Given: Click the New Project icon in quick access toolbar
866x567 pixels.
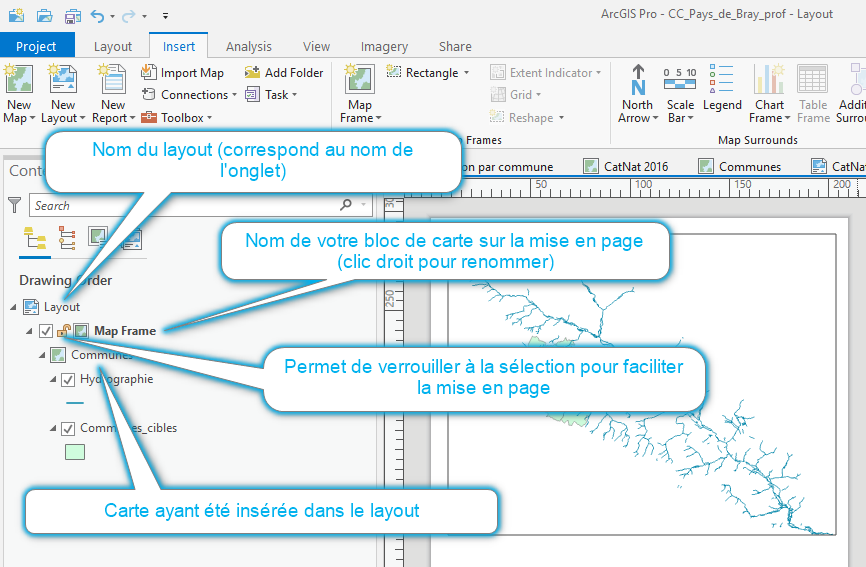Looking at the screenshot, I should tap(16, 15).
